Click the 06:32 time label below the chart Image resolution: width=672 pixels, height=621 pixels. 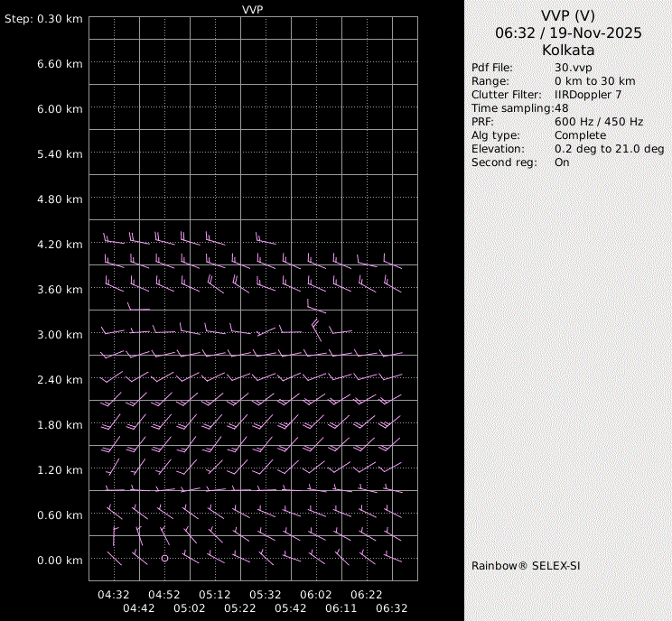[391, 608]
